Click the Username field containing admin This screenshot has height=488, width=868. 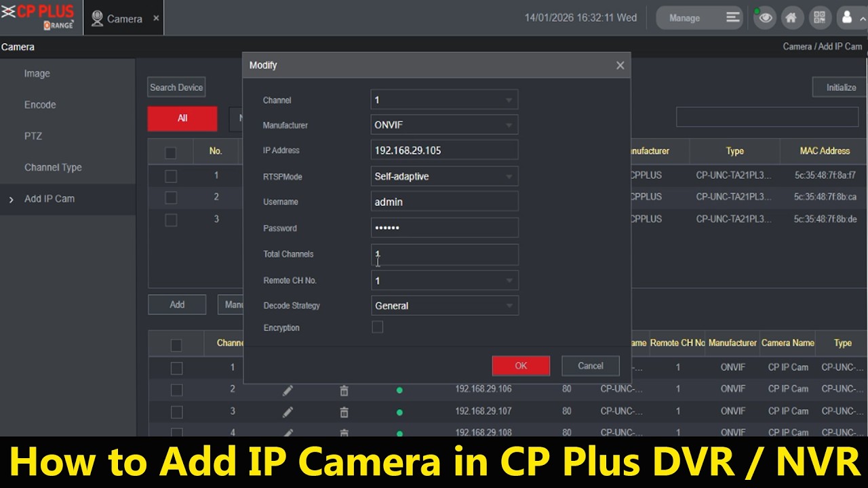click(x=444, y=202)
